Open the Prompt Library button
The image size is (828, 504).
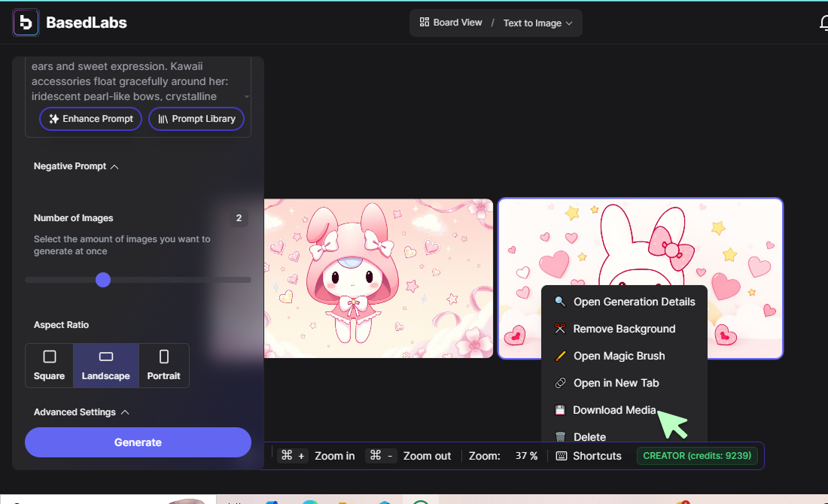tap(196, 119)
